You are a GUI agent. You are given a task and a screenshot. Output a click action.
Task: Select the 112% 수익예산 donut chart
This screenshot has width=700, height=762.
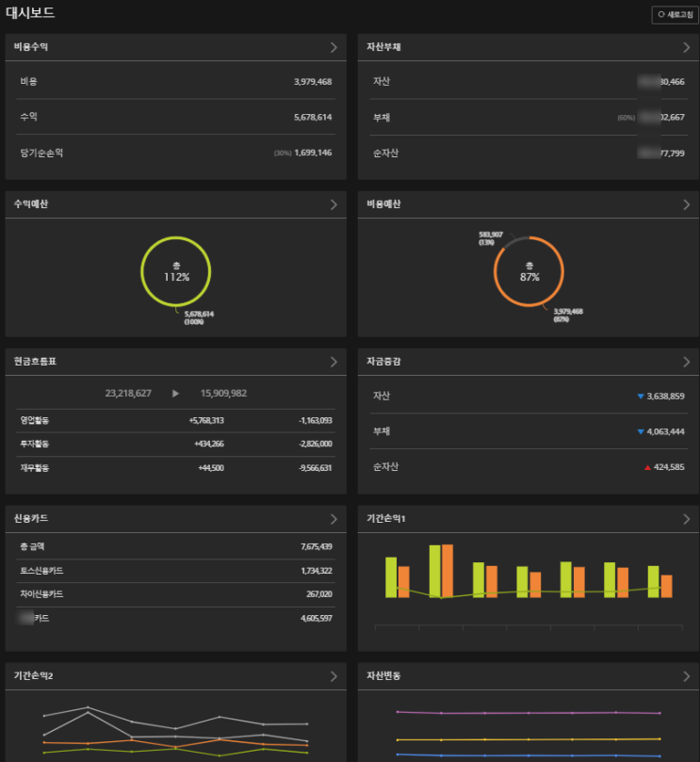tap(176, 271)
